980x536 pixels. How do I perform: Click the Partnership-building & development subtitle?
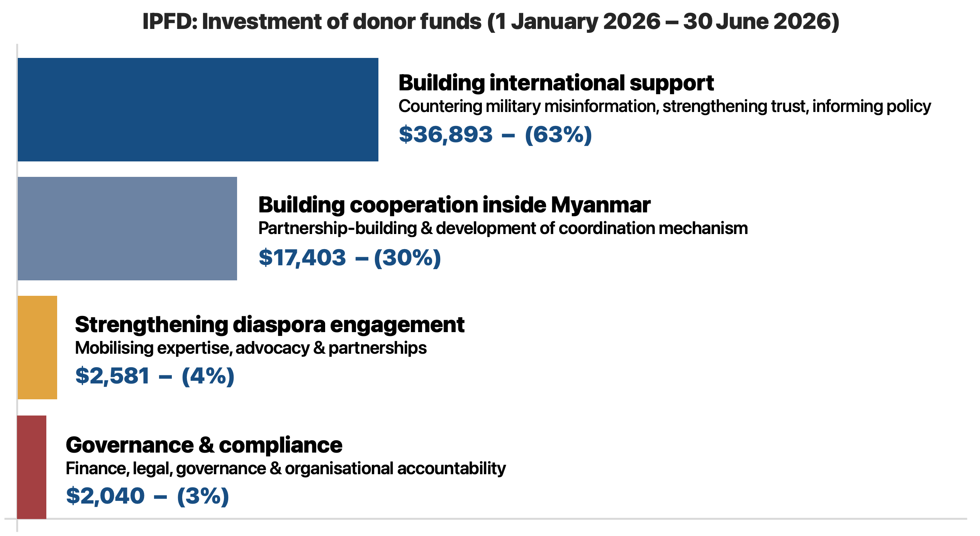(503, 228)
